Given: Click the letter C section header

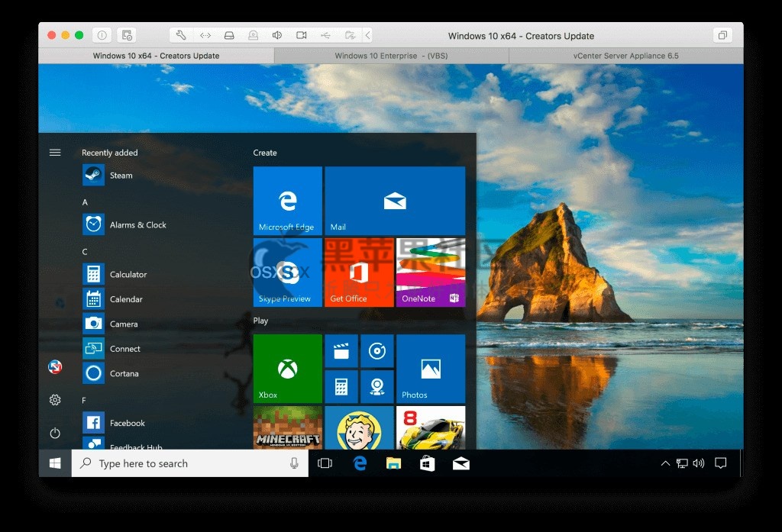Looking at the screenshot, I should pos(85,252).
